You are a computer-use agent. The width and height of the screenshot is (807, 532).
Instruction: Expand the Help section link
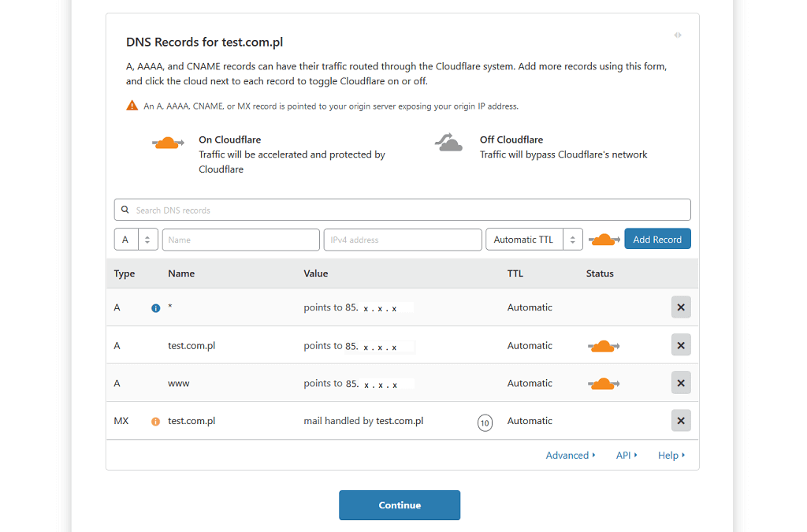pyautogui.click(x=671, y=456)
